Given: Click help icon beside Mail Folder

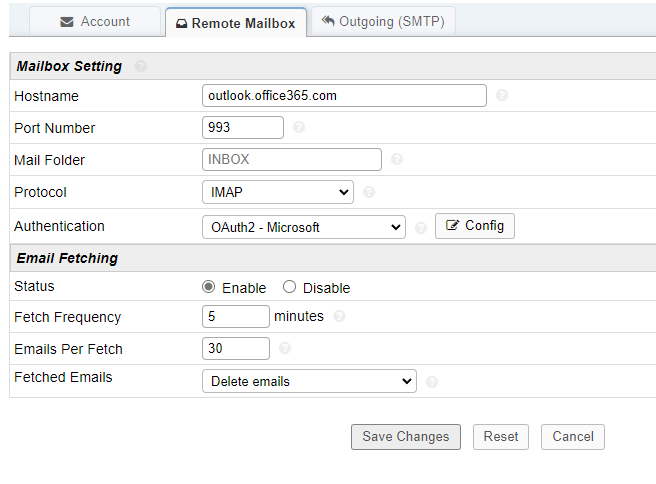Looking at the screenshot, I should coord(397,160).
